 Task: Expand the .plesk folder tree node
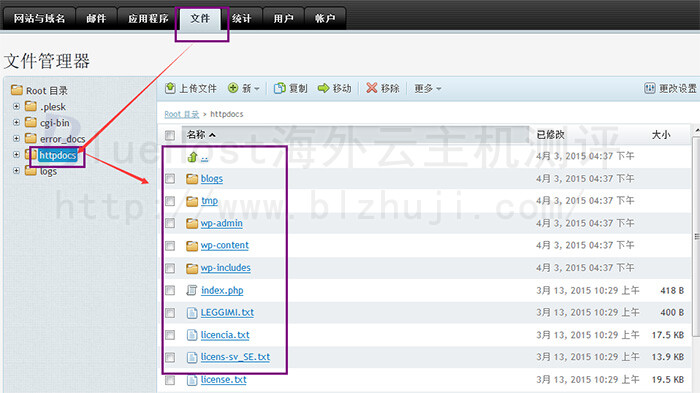pos(17,106)
